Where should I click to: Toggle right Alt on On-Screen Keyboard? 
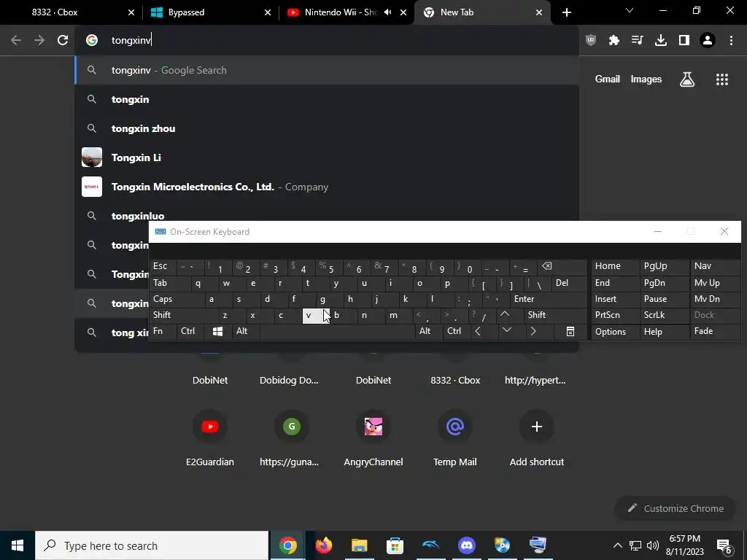[x=429, y=332]
